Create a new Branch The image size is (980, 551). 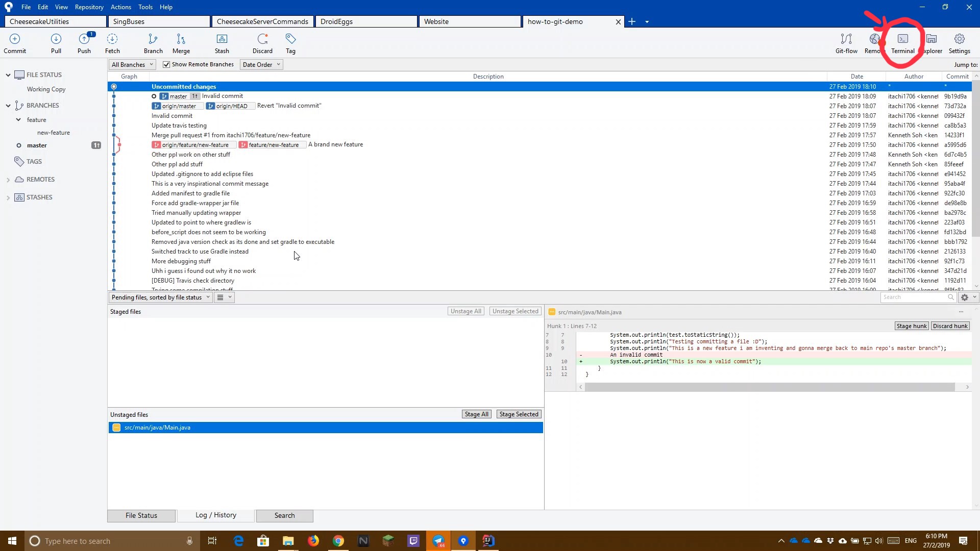point(153,43)
